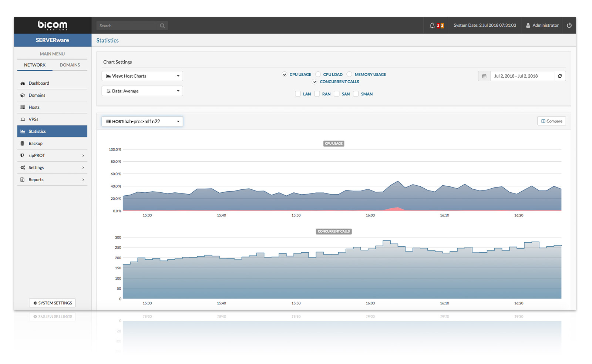Open SYSTEM SETTINGS

tap(52, 303)
